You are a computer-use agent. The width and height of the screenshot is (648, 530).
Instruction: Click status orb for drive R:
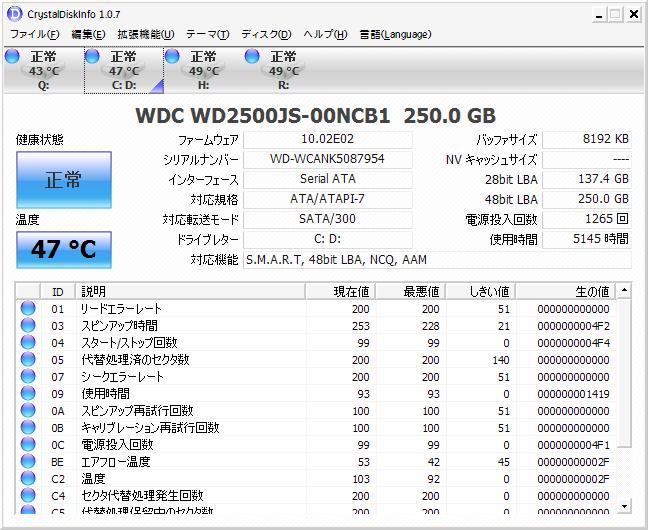(x=252, y=56)
